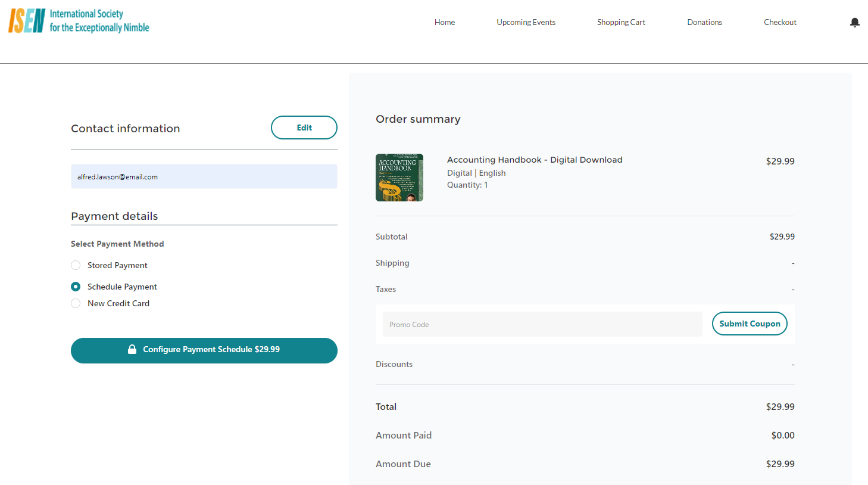Click the lock icon on the payment button
868x485 pixels.
click(132, 350)
